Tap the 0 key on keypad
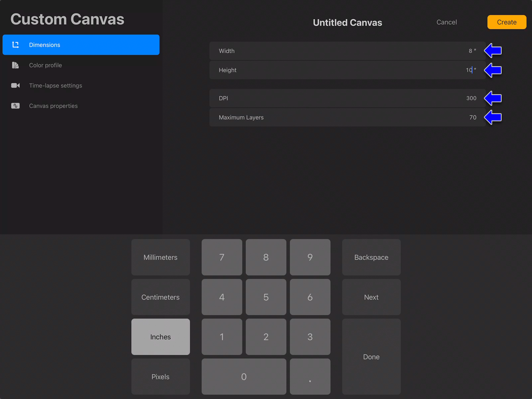The height and width of the screenshot is (399, 532). (244, 377)
